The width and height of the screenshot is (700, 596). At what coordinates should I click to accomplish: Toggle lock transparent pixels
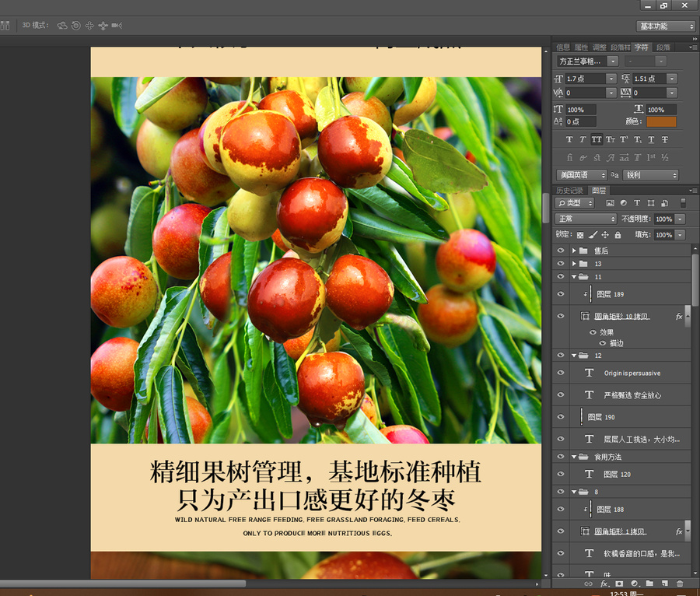pyautogui.click(x=580, y=235)
